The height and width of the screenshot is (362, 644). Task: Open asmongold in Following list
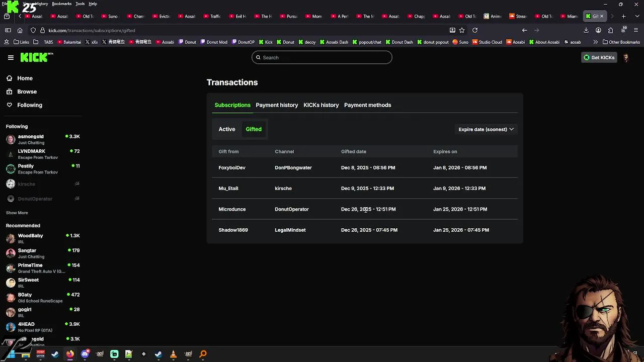pos(43,139)
